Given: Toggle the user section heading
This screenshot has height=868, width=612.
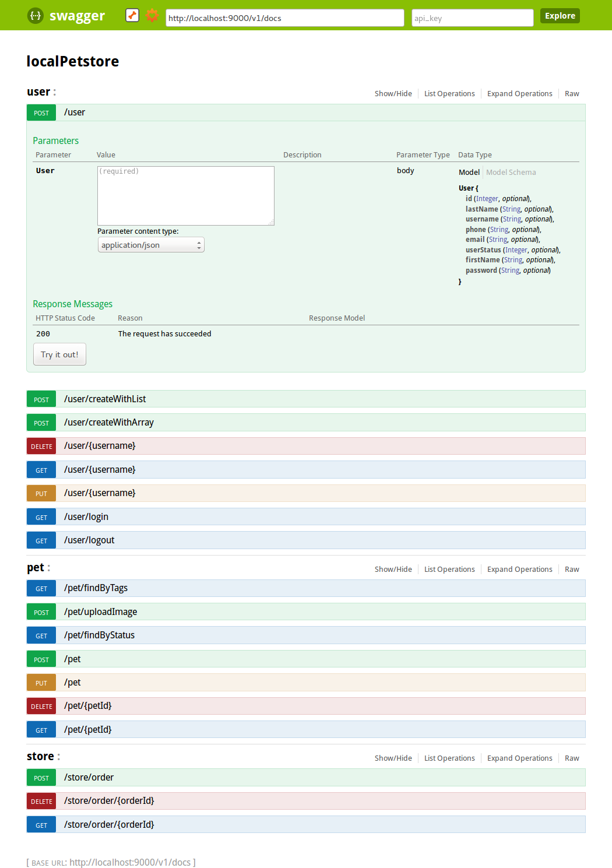Looking at the screenshot, I should pos(38,92).
